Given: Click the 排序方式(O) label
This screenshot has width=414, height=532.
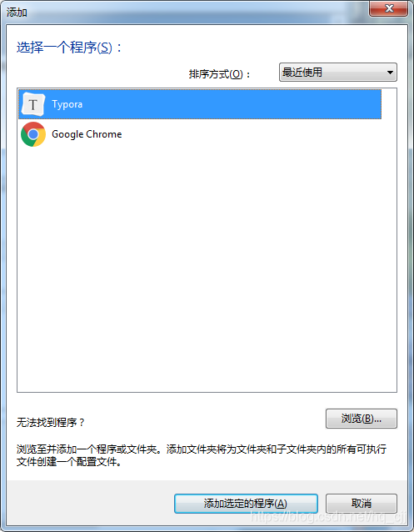Looking at the screenshot, I should (219, 74).
